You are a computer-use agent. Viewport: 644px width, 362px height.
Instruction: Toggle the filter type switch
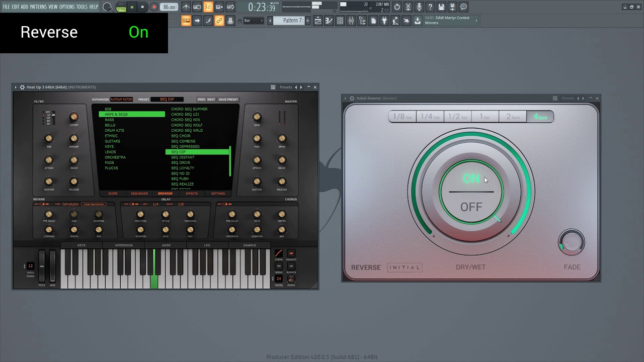click(53, 118)
